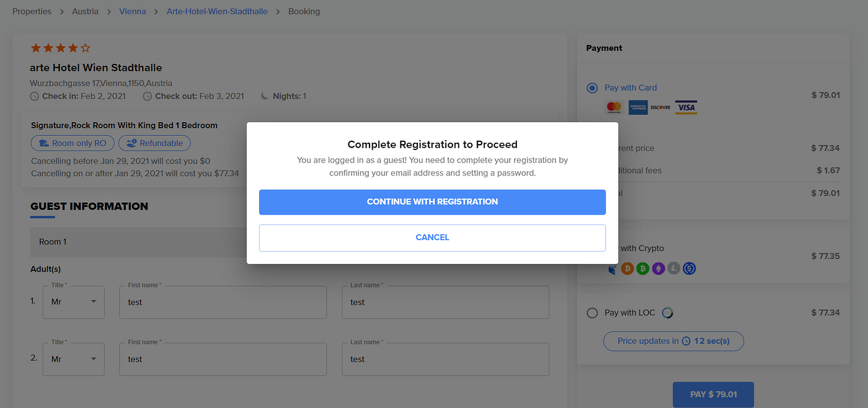Click first adult's Last name field
This screenshot has width=868, height=408.
[445, 303]
